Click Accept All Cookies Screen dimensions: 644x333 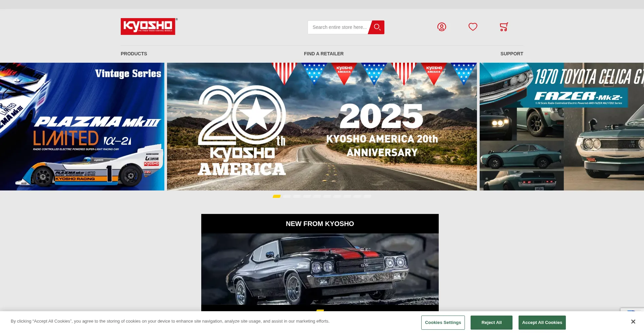[x=542, y=323]
